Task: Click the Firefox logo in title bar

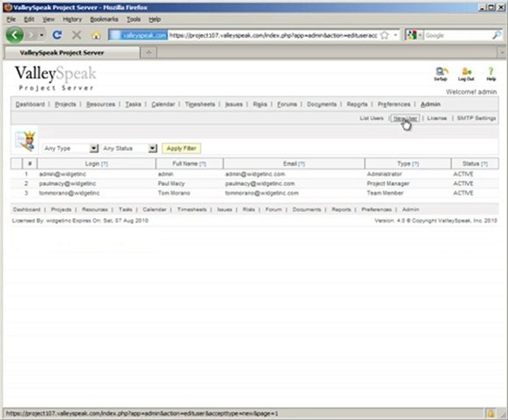Action: pyautogui.click(x=8, y=7)
